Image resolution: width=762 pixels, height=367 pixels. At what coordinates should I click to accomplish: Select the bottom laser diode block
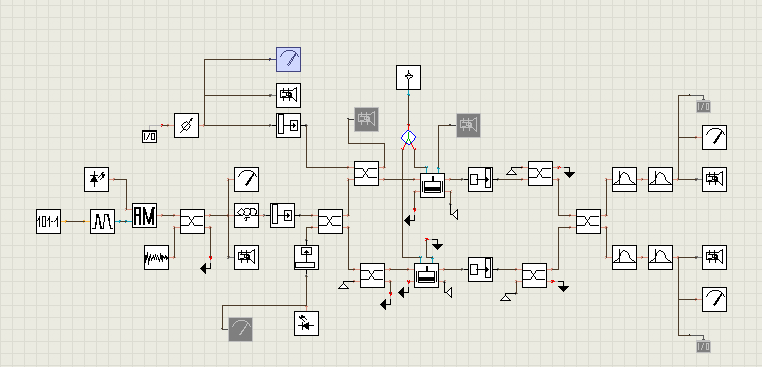click(307, 323)
